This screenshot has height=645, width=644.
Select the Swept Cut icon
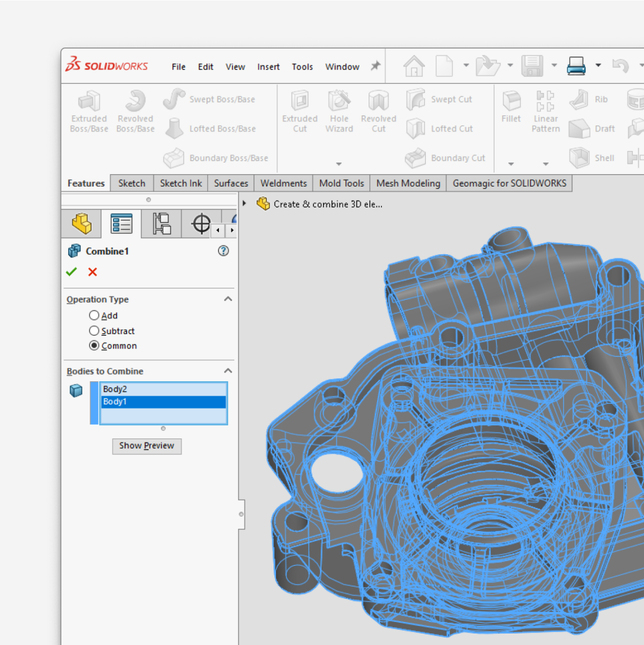pos(415,99)
